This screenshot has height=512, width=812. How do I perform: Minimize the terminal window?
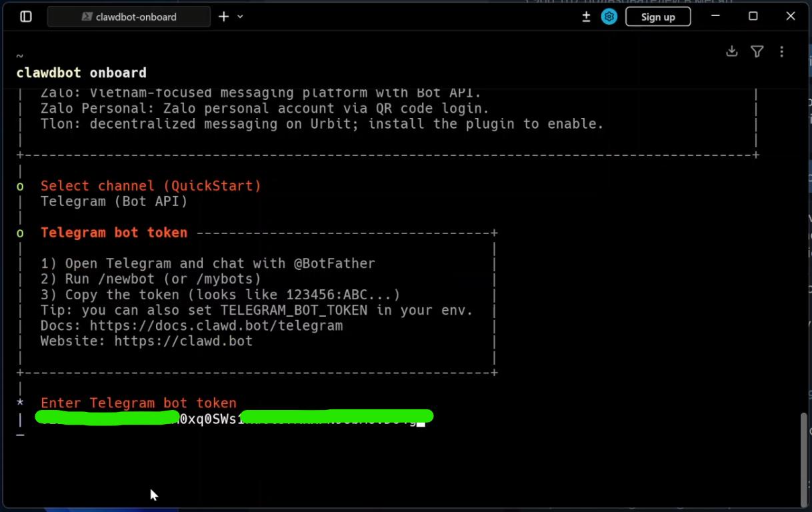click(716, 17)
